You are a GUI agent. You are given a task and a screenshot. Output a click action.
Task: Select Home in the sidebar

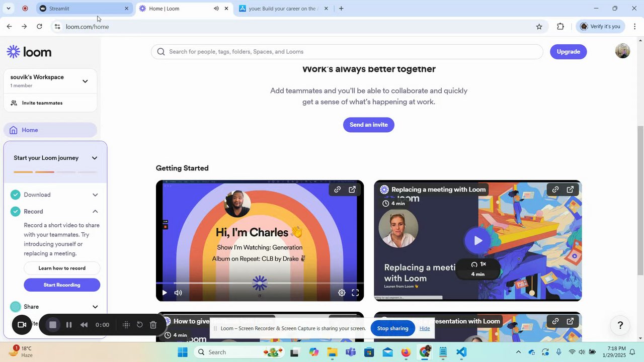tap(50, 130)
